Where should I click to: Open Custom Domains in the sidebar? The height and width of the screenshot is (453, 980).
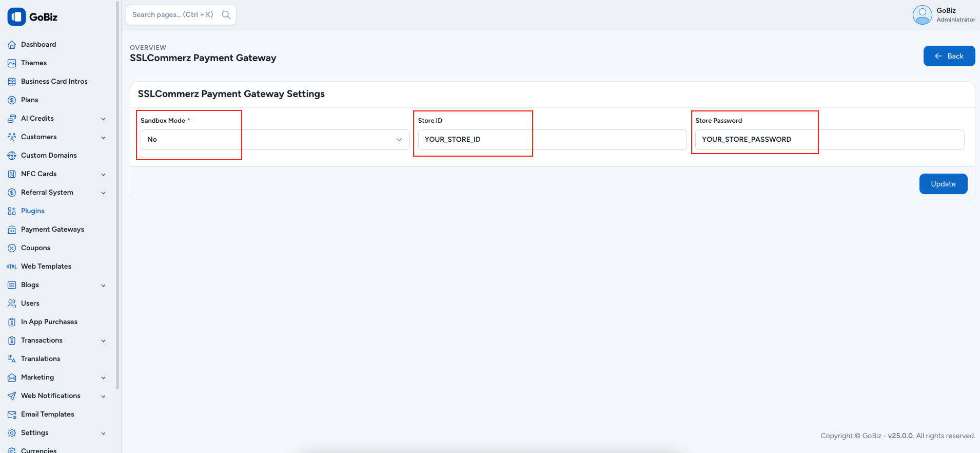tap(57, 156)
